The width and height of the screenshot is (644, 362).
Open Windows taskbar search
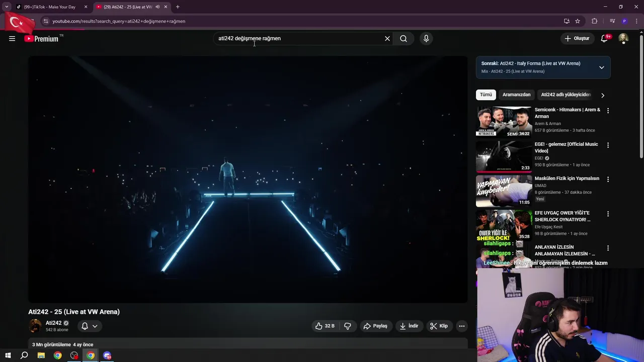[24, 355]
